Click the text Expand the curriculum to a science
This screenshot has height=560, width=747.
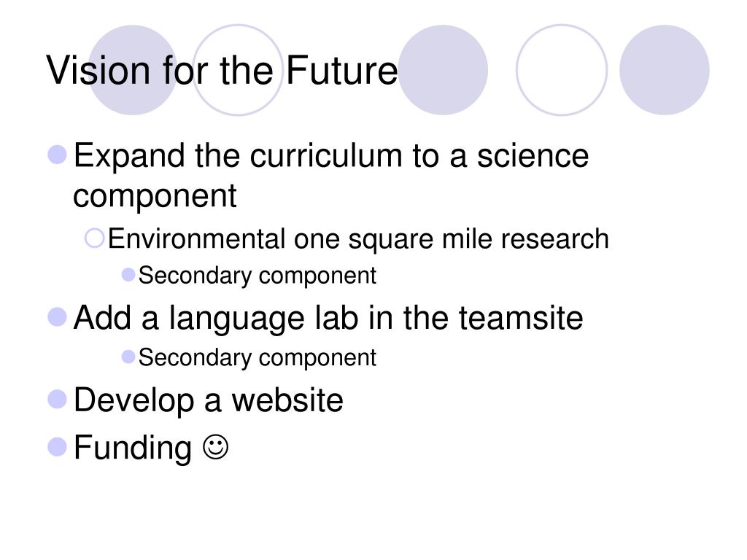[331, 156]
